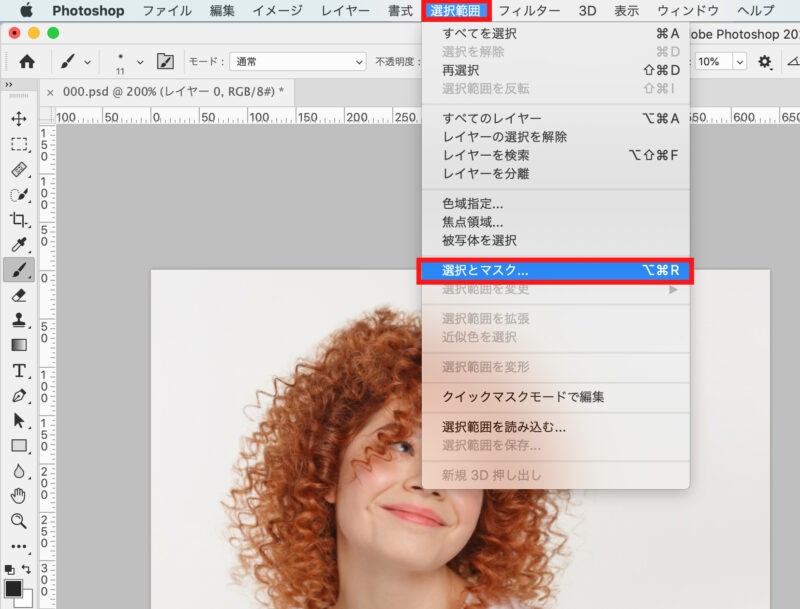800x609 pixels.
Task: Select the Rectangular Marquee tool
Action: click(x=19, y=144)
